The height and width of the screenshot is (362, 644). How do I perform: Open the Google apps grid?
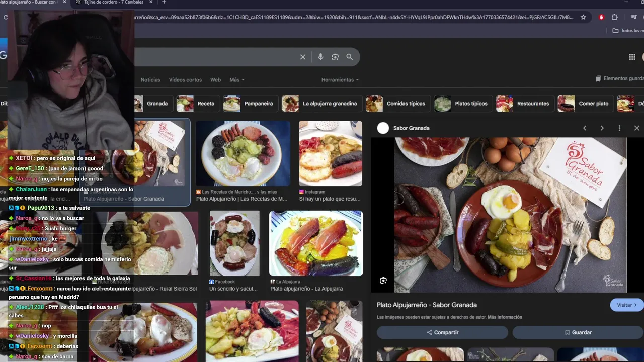tap(632, 57)
